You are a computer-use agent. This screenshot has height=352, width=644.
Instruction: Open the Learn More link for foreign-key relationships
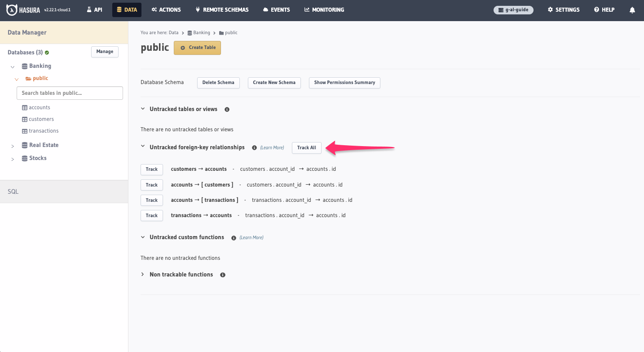[x=272, y=147]
